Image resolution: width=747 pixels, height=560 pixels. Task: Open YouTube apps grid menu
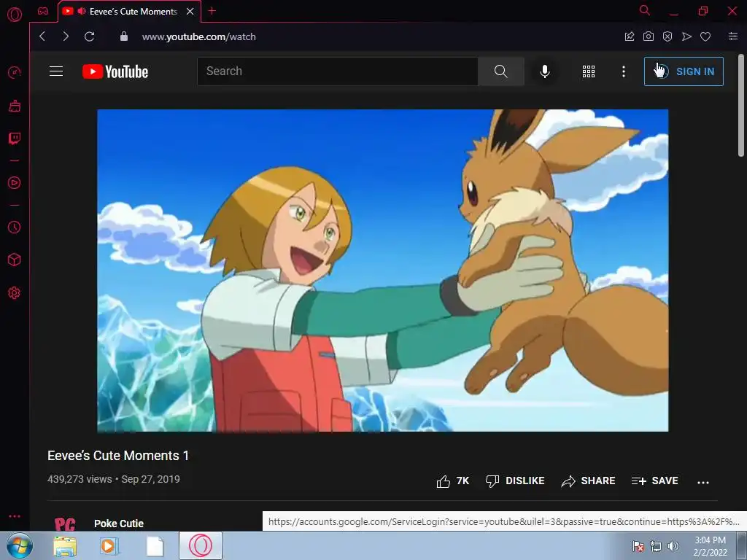tap(589, 71)
